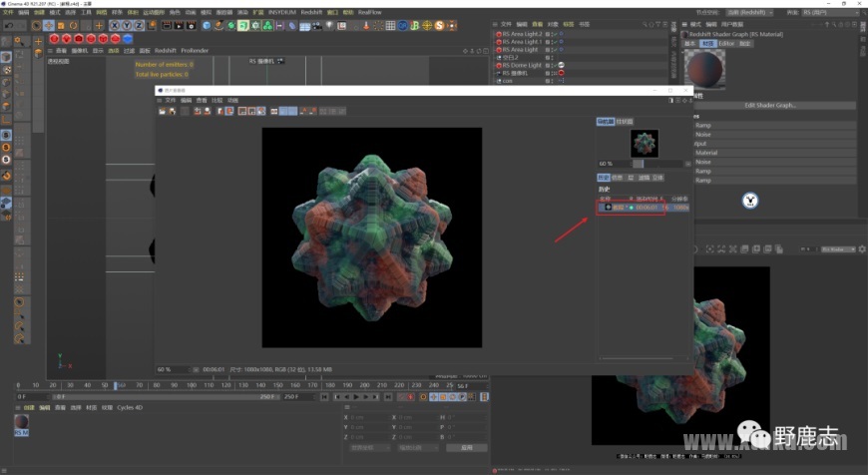Open the world coordinates dropdown
The image size is (868, 475).
point(370,447)
